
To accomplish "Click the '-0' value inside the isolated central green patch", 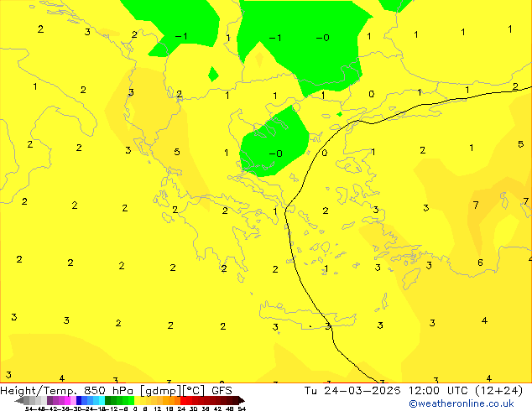I will click(x=275, y=153).
